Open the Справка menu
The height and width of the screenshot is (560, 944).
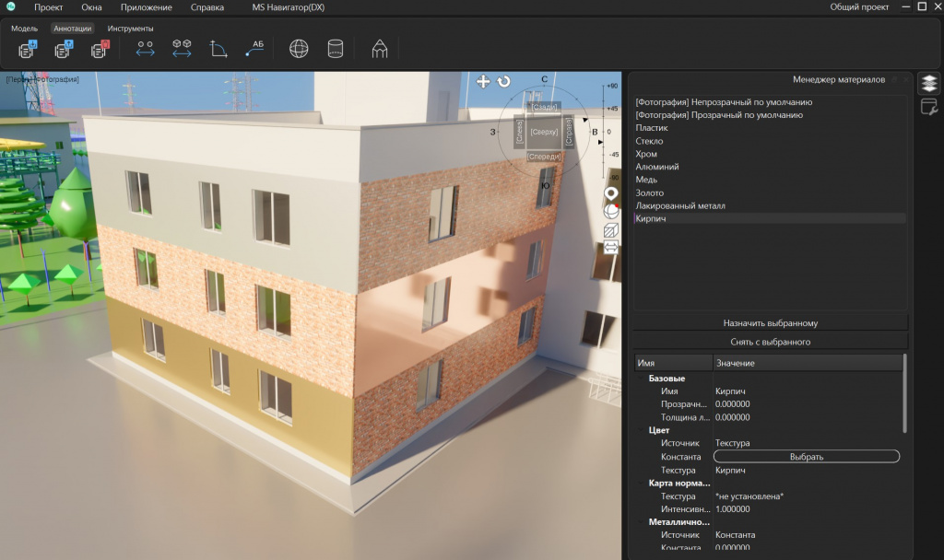click(x=207, y=7)
